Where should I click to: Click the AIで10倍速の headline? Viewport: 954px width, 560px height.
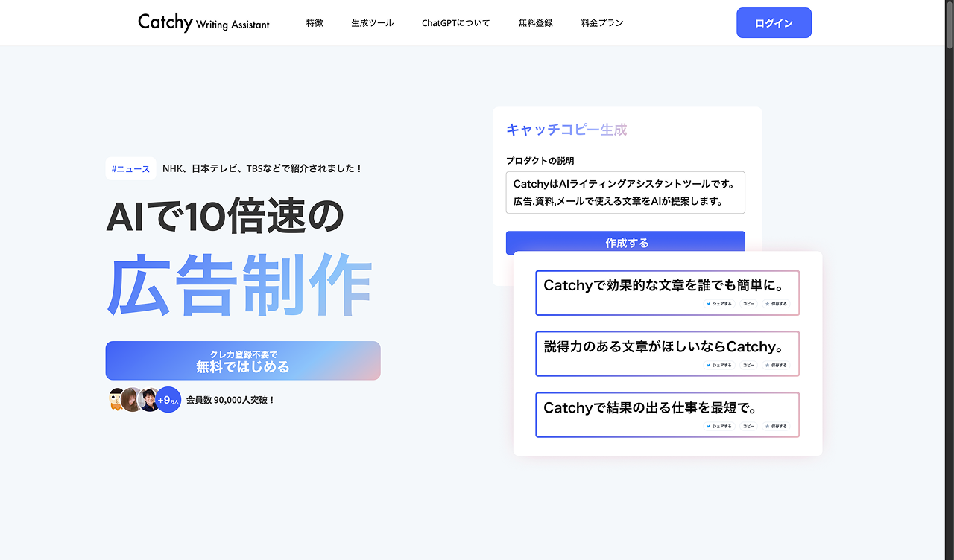click(225, 217)
